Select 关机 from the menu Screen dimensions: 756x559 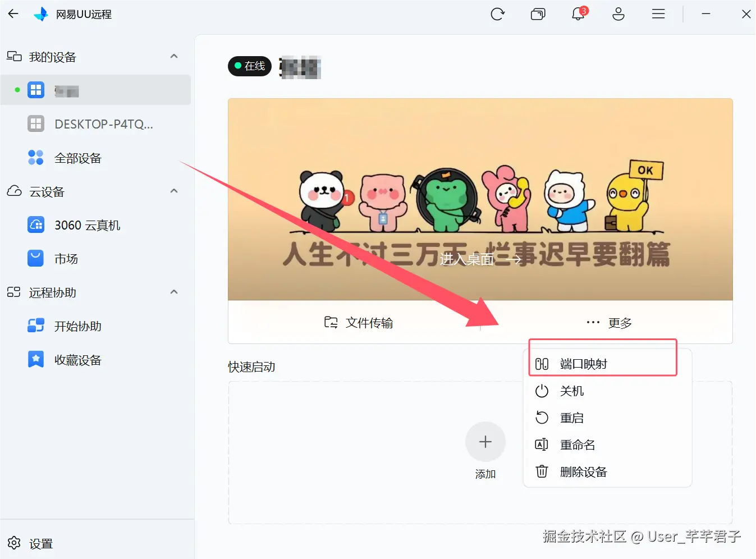pyautogui.click(x=607, y=391)
